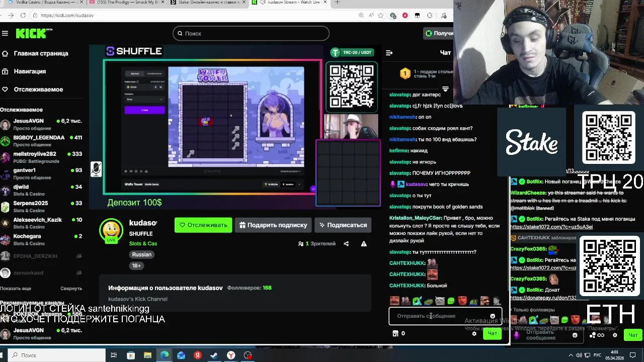
Task: Open offline EPOHA_DERZKIH channel
Action: (x=41, y=256)
